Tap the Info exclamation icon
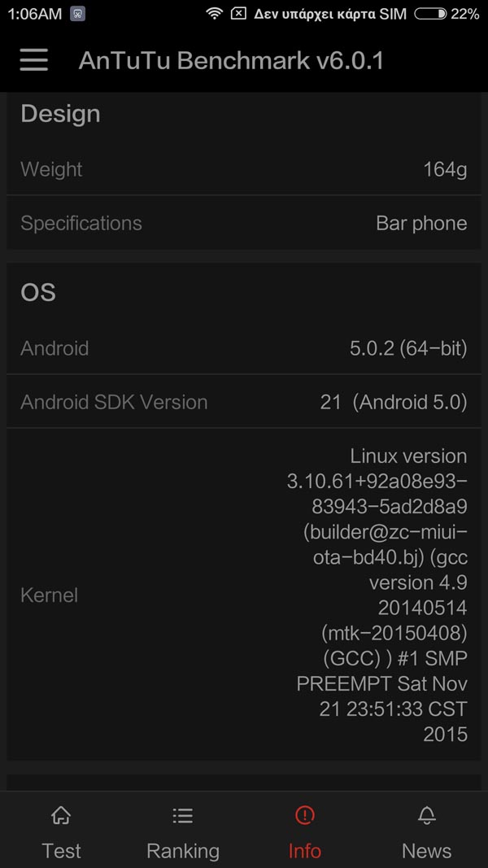Viewport: 488px width, 868px height. click(x=304, y=815)
